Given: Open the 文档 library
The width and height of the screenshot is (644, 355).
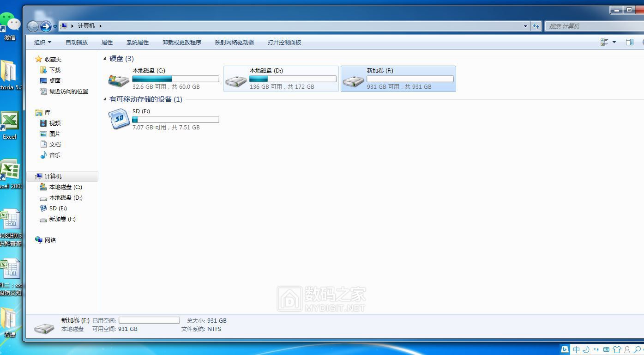Looking at the screenshot, I should pyautogui.click(x=54, y=144).
